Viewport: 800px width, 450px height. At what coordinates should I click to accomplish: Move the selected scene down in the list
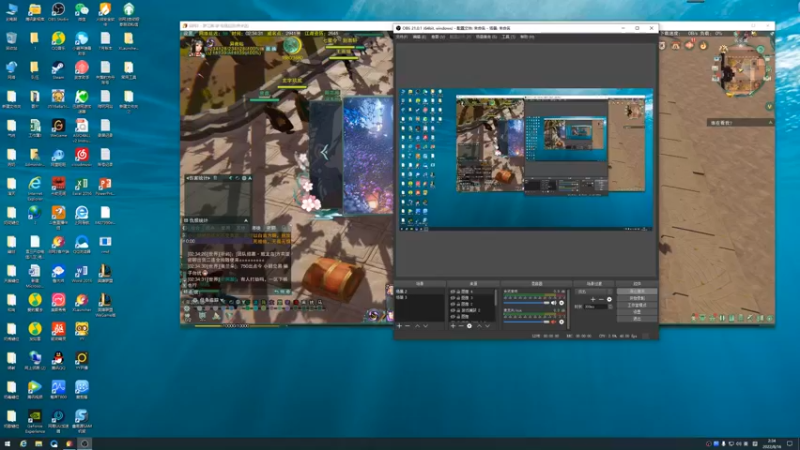click(x=426, y=326)
